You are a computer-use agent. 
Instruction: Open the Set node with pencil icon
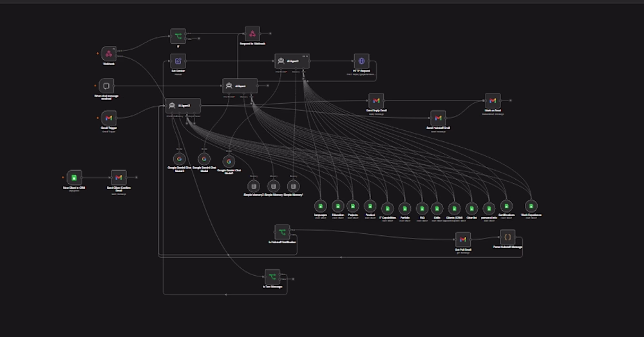[x=178, y=61]
